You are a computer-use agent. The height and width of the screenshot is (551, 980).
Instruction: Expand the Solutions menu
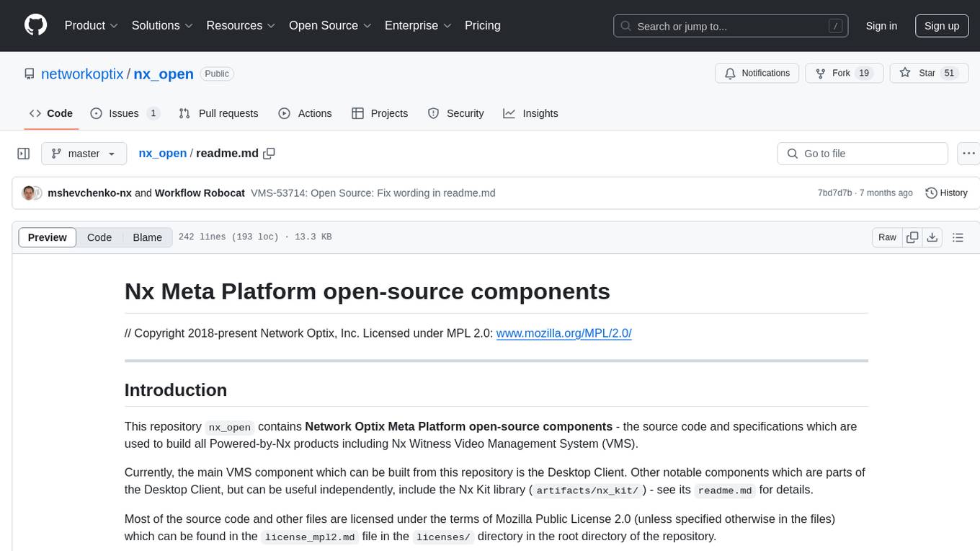pos(162,25)
